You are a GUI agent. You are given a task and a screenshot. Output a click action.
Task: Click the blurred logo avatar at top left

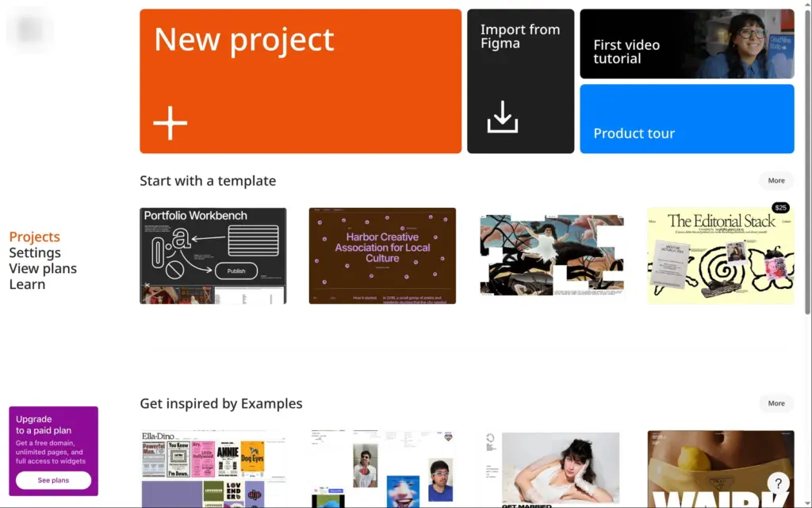(x=29, y=30)
